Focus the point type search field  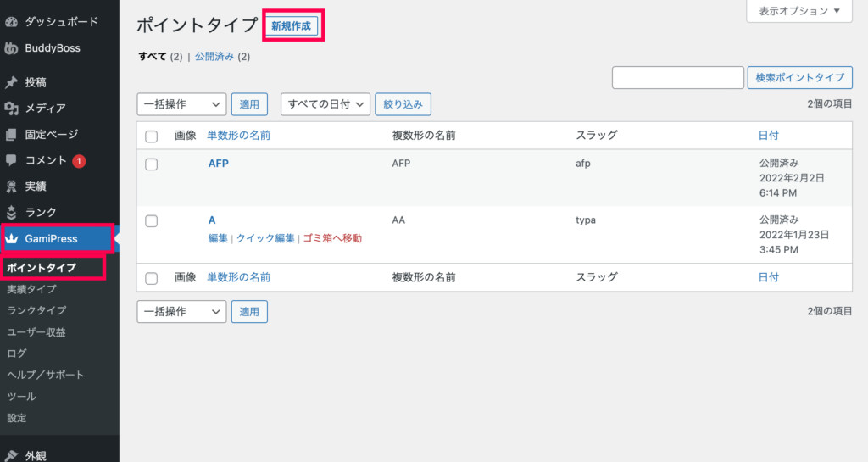point(677,77)
